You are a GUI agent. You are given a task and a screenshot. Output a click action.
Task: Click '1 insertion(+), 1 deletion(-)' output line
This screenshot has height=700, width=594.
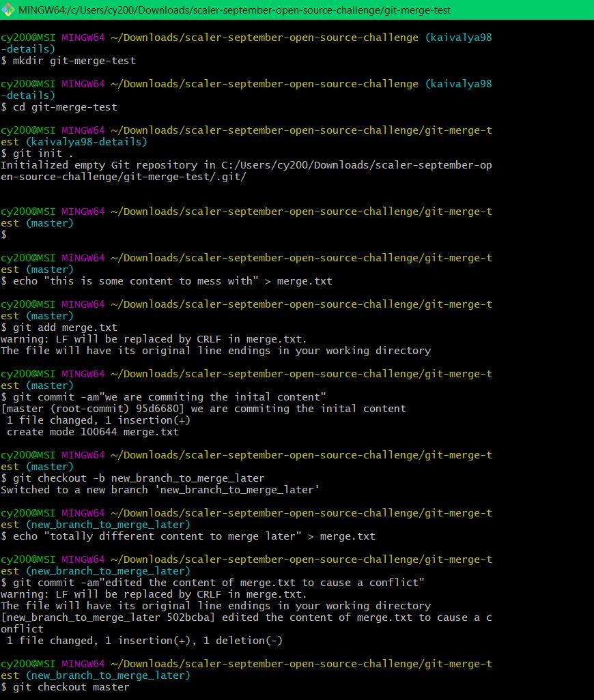[145, 641]
